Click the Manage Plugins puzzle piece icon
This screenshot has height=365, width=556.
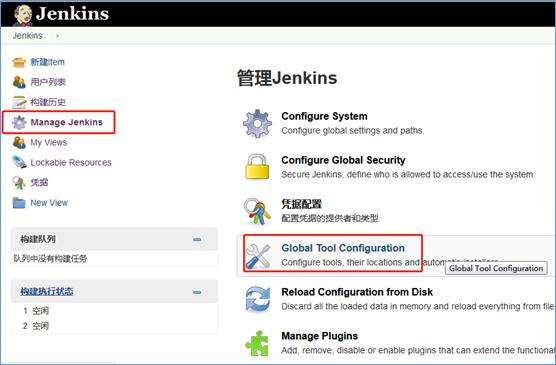pyautogui.click(x=257, y=343)
